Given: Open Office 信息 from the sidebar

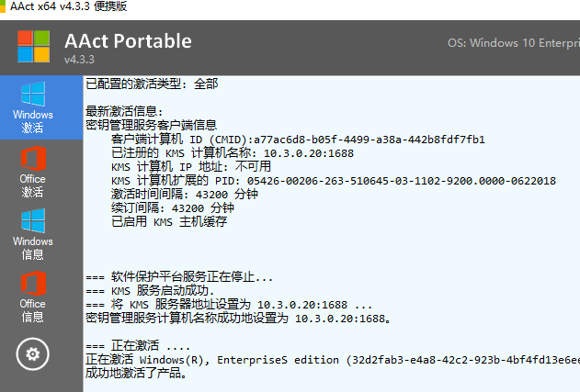Looking at the screenshot, I should [x=32, y=297].
